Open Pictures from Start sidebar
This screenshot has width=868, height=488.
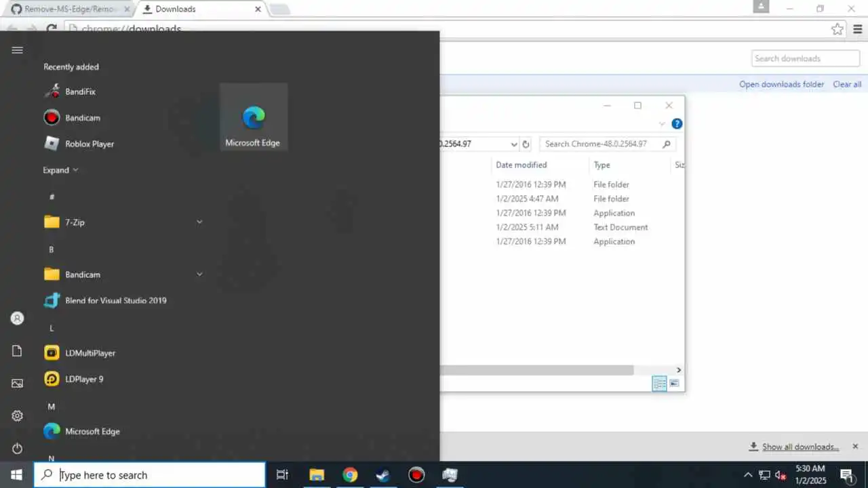(x=18, y=384)
